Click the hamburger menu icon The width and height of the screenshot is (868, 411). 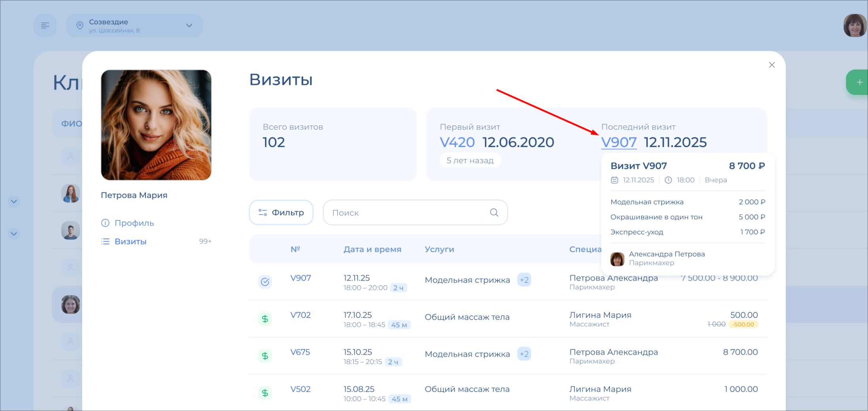click(x=45, y=26)
